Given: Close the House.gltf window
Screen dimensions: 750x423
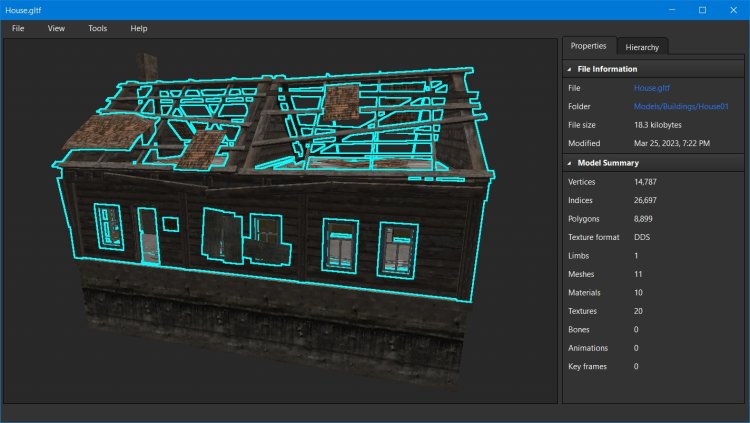Looking at the screenshot, I should pyautogui.click(x=734, y=10).
